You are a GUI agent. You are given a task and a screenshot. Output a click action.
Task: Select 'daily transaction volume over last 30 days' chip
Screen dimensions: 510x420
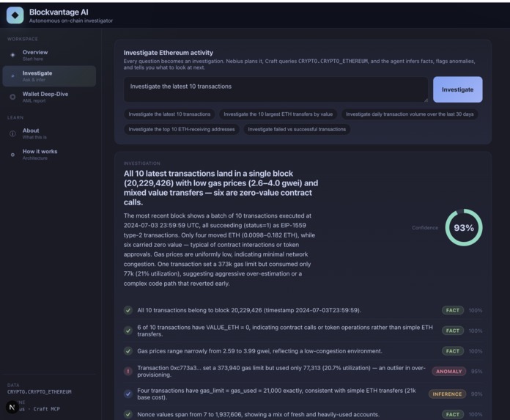[x=410, y=114]
